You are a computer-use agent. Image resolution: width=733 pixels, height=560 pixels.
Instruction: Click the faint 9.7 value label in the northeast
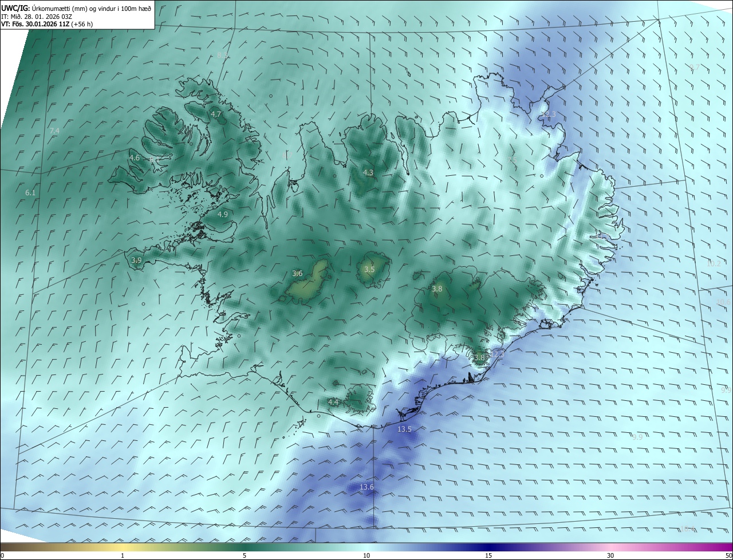[694, 67]
